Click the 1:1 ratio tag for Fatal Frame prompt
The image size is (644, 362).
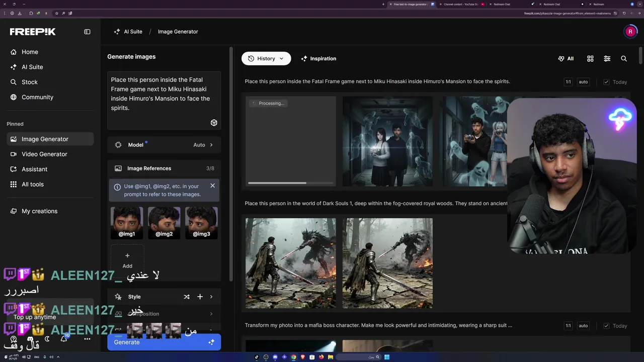568,82
